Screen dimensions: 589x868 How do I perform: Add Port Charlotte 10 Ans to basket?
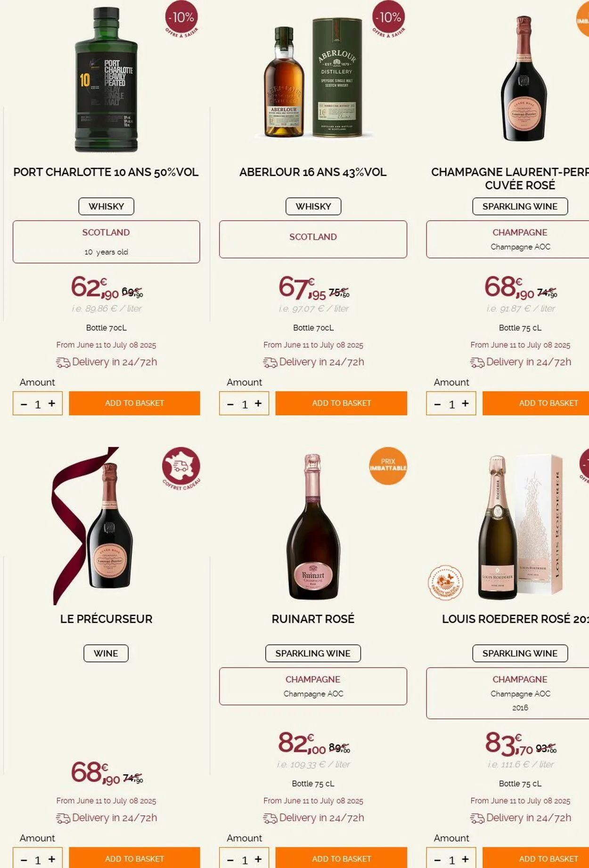(134, 403)
